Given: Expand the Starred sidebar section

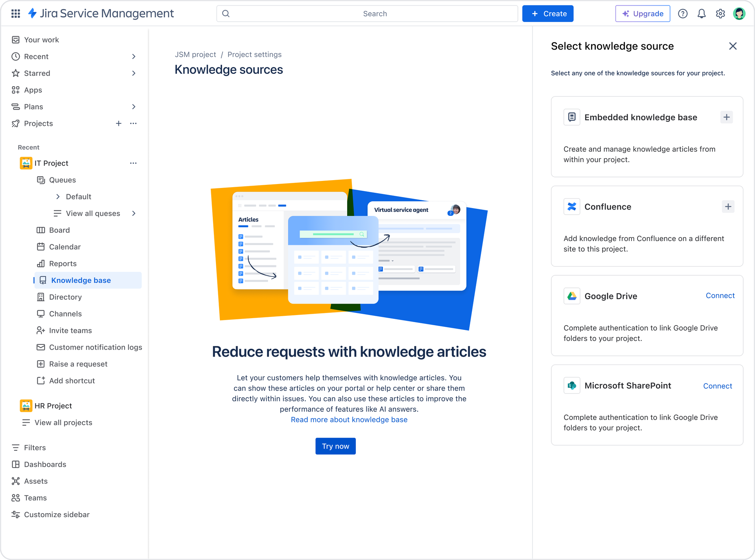Looking at the screenshot, I should pos(134,73).
